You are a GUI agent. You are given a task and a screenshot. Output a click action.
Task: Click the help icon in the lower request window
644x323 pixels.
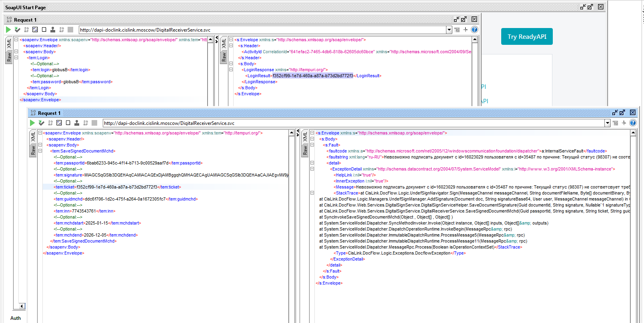[633, 123]
